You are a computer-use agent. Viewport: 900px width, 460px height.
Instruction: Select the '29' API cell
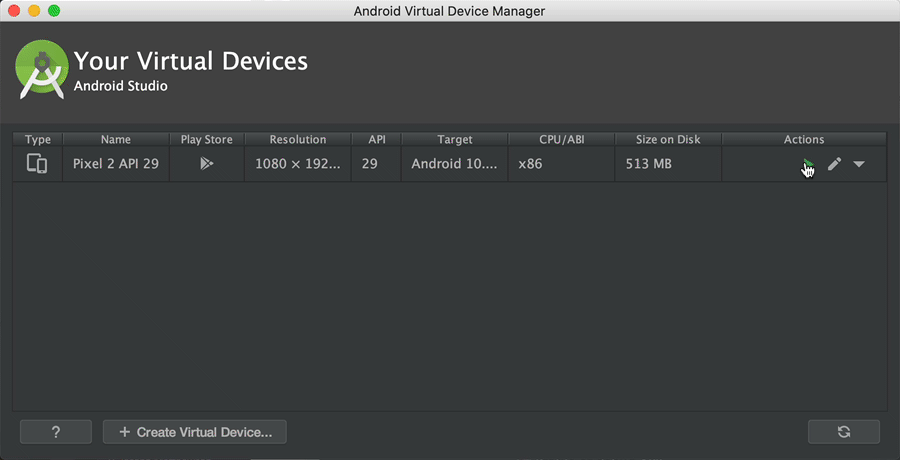(377, 164)
